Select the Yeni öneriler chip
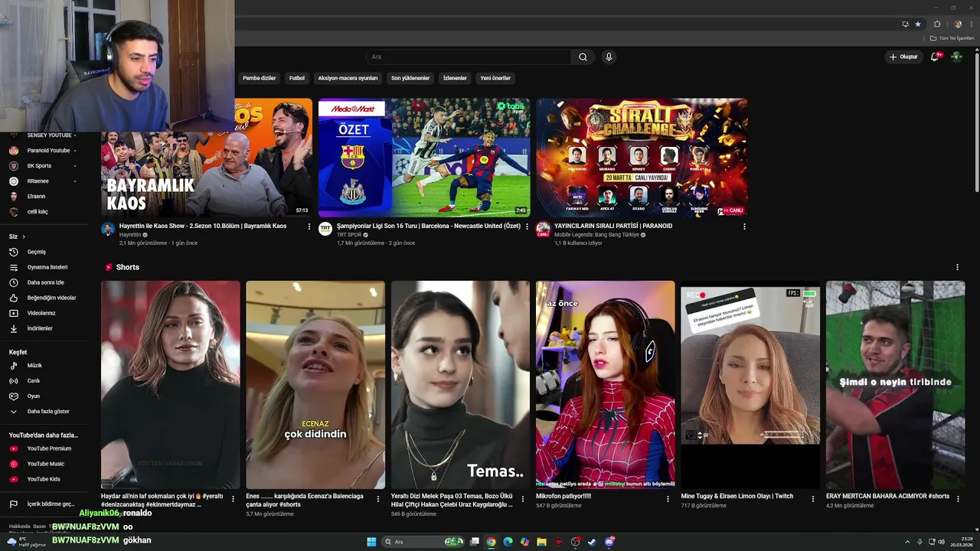 (x=495, y=78)
